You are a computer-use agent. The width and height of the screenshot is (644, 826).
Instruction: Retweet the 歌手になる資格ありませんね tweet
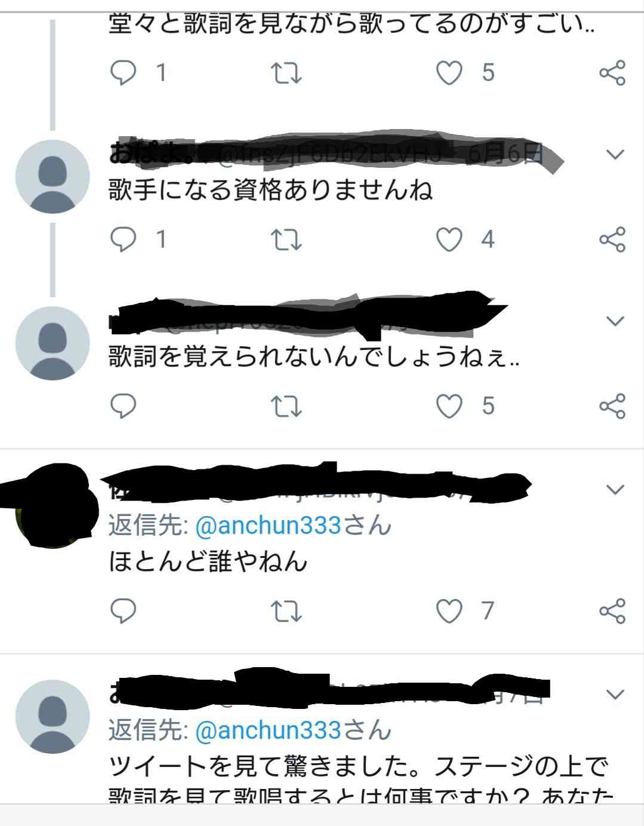(x=286, y=239)
